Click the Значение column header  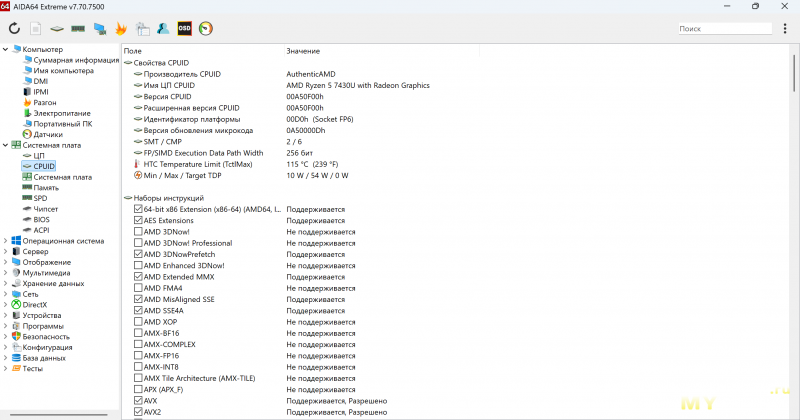pyautogui.click(x=303, y=50)
